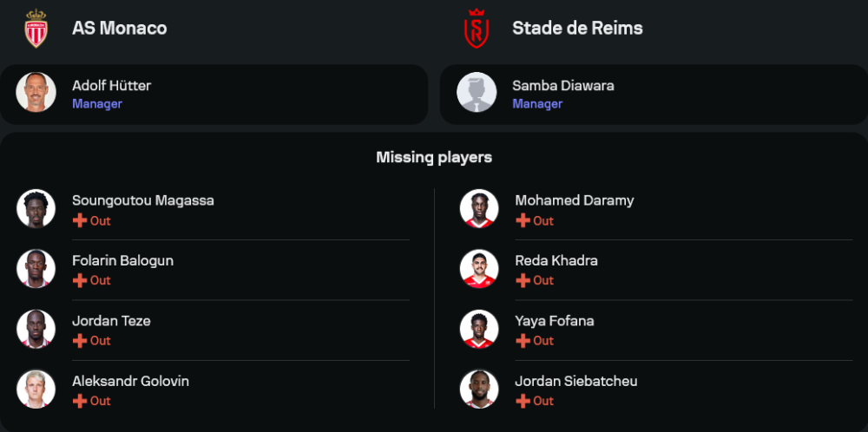Click the injury cross icon under Jordan Siebatcheu
The image size is (868, 432).
[523, 401]
